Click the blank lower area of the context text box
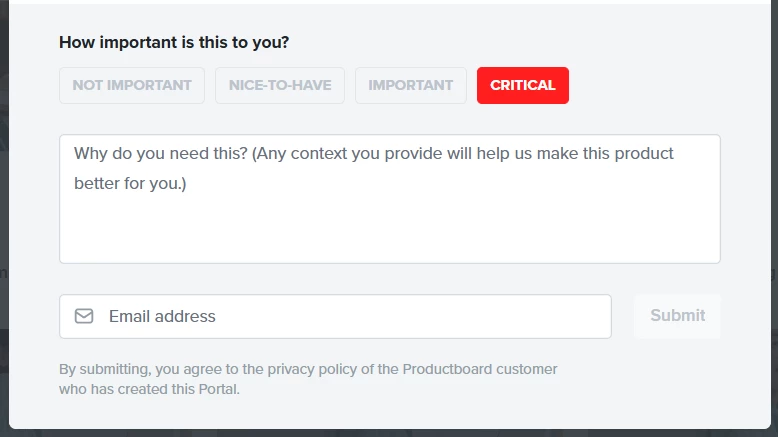The image size is (778, 437). click(x=389, y=235)
